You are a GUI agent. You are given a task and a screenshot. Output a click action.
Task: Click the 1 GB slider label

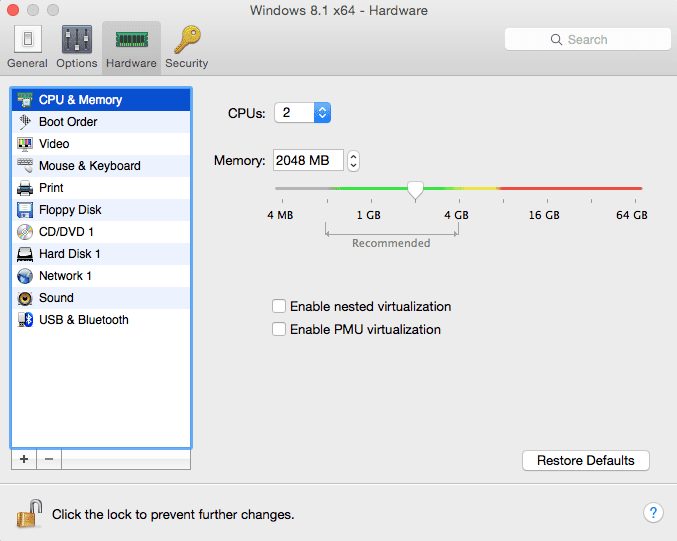click(369, 215)
